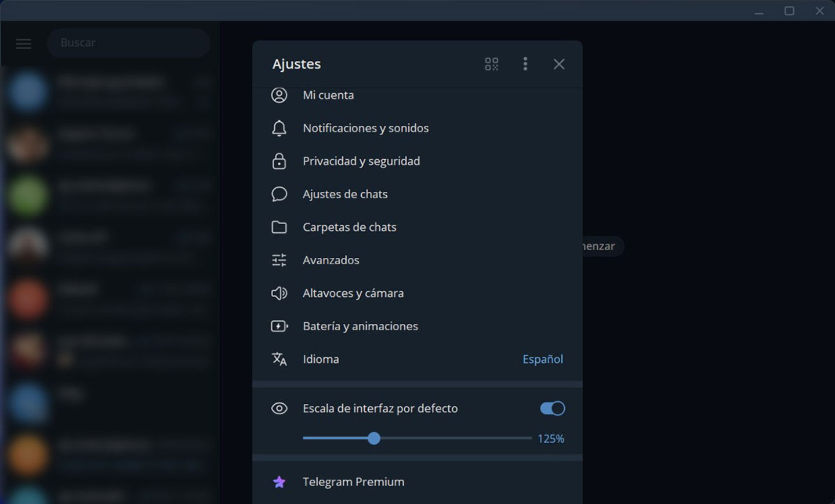Open Ajustes de chats
Image resolution: width=835 pixels, height=504 pixels.
[418, 194]
